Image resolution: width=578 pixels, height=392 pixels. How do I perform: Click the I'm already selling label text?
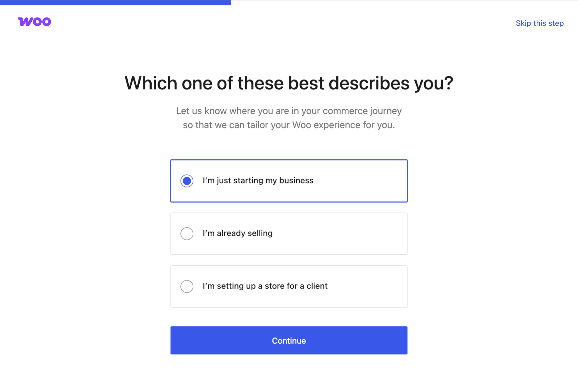coord(237,233)
